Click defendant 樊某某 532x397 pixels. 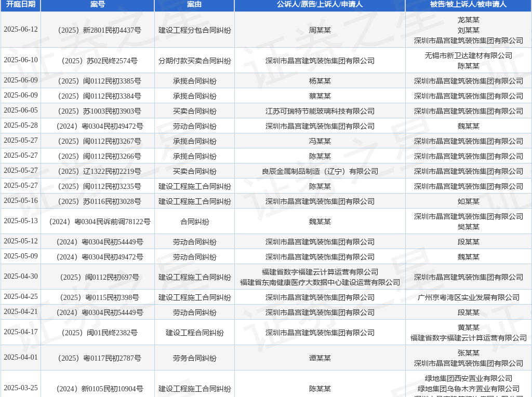point(468,227)
